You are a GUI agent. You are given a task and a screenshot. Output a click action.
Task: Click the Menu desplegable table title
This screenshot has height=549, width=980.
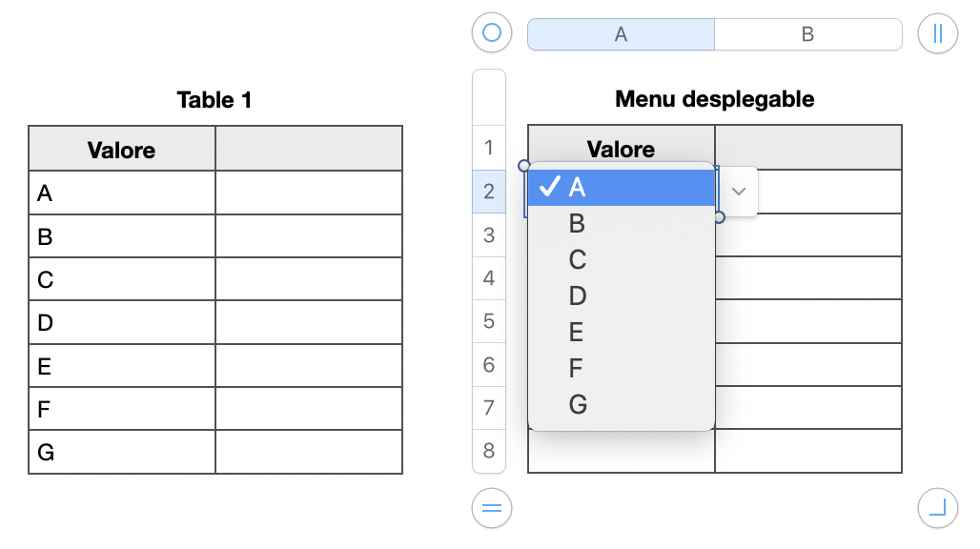(714, 99)
